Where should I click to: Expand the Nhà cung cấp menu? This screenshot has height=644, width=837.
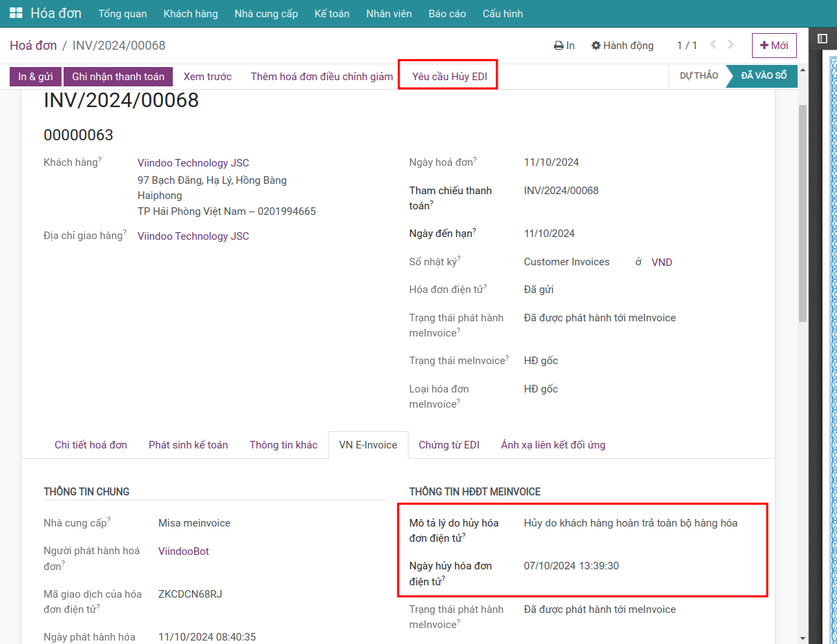tap(266, 14)
